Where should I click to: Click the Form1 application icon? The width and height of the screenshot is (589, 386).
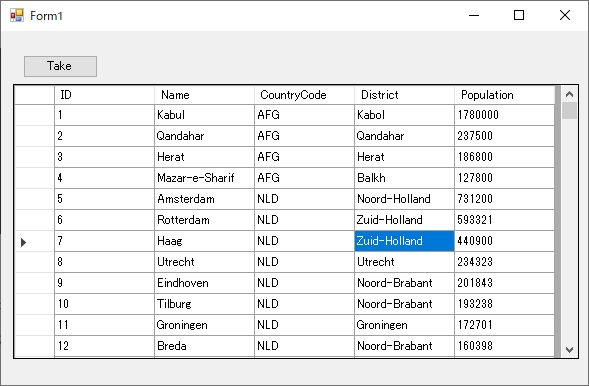tap(17, 15)
